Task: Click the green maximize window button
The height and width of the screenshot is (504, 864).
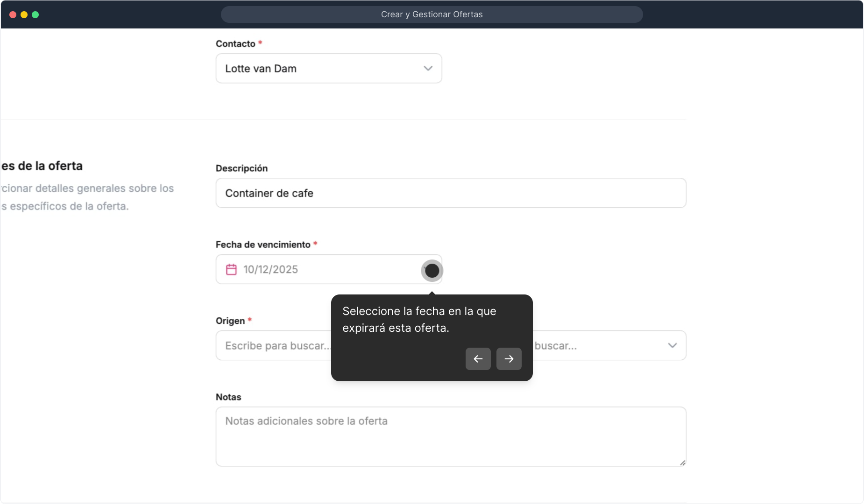Action: [35, 14]
